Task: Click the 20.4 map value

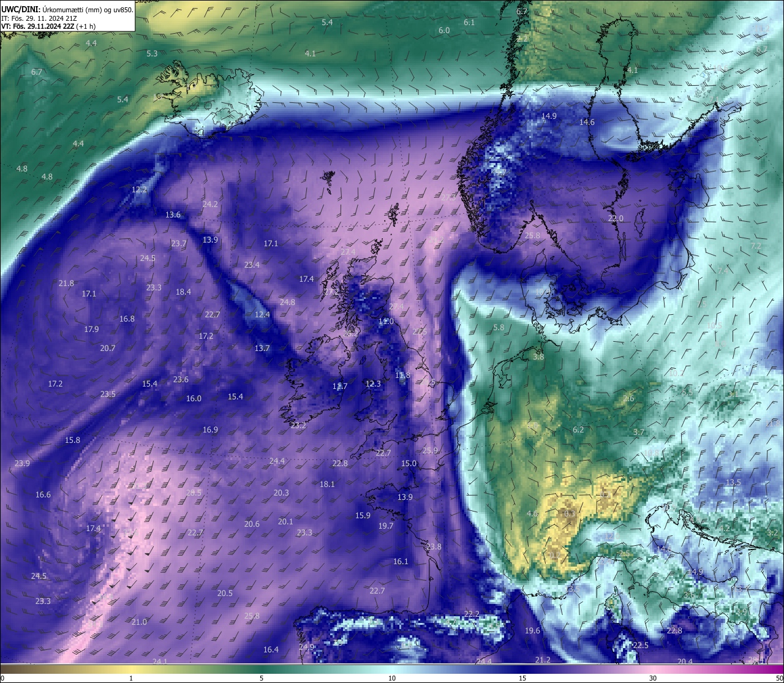Action: (x=685, y=662)
